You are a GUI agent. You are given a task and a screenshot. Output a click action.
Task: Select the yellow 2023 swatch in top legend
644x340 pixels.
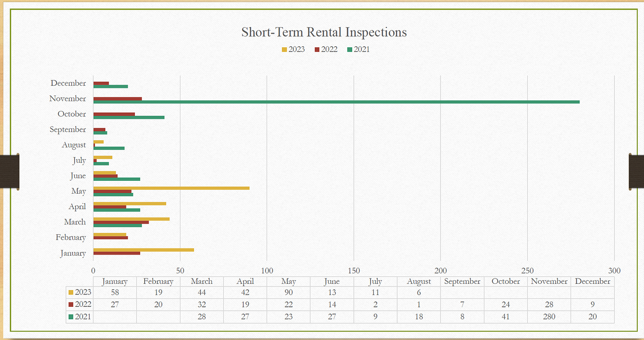tap(285, 50)
